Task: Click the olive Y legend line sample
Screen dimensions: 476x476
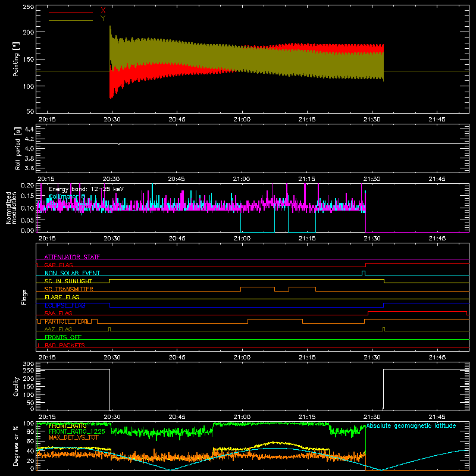Action: [71, 20]
